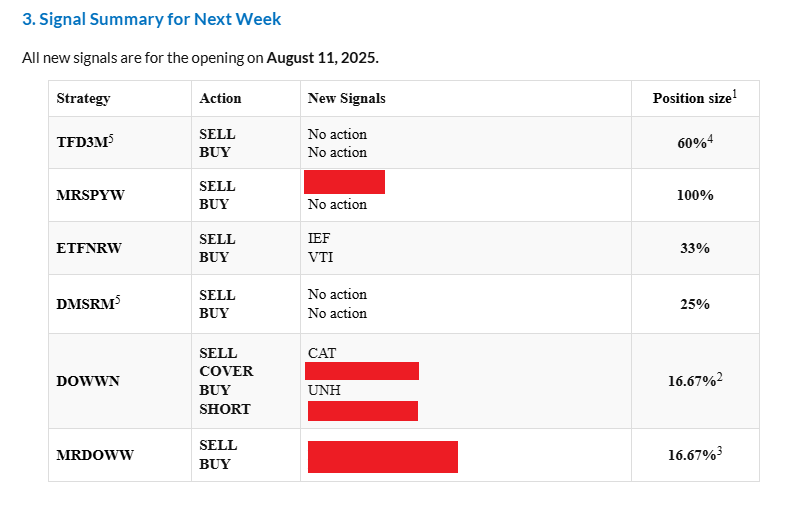Click the bold August 11, 2025 date
Image resolution: width=810 pixels, height=511 pixels.
coord(322,58)
